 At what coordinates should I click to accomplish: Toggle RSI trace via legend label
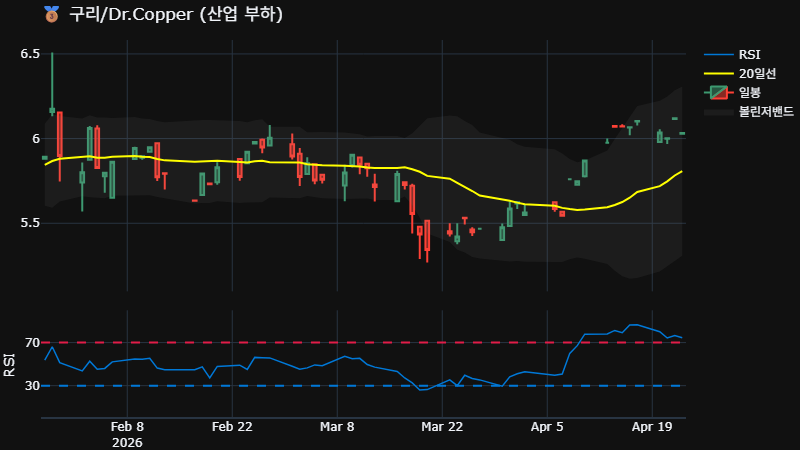(749, 54)
